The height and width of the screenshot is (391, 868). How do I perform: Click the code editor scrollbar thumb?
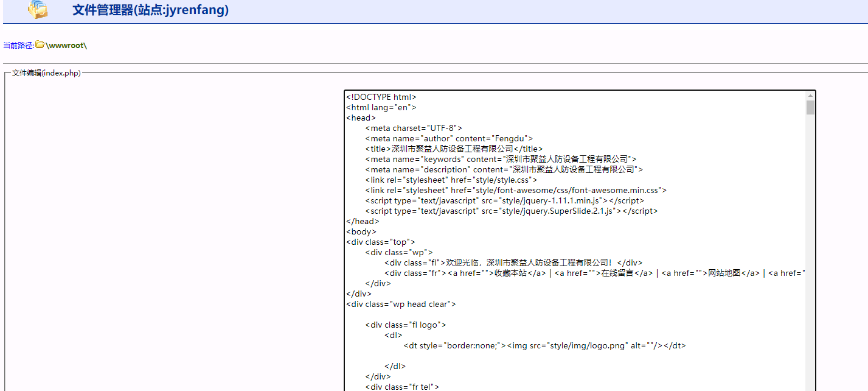point(810,108)
